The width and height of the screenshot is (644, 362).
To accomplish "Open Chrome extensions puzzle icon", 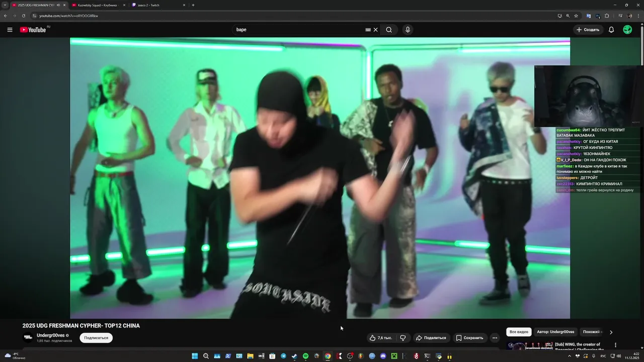I will [607, 16].
